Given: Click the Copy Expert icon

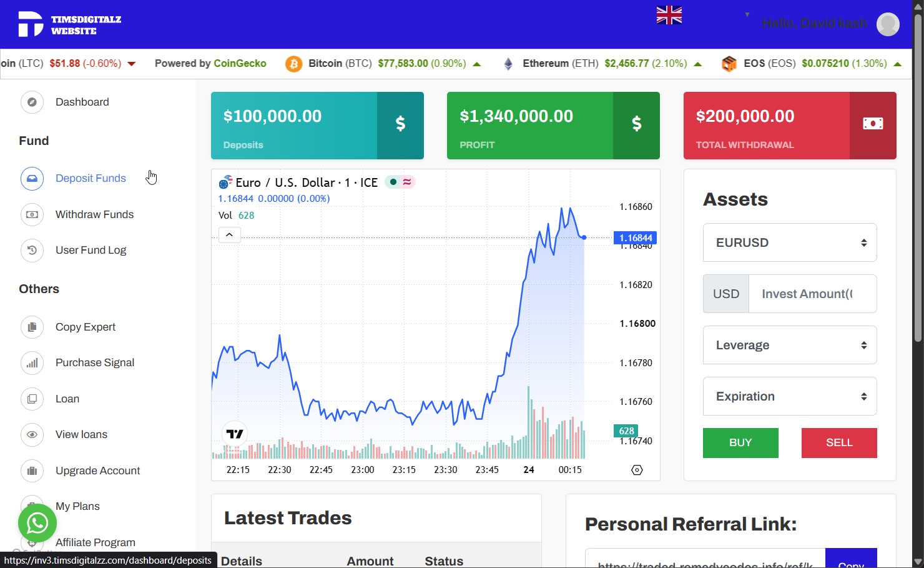Looking at the screenshot, I should pyautogui.click(x=32, y=327).
